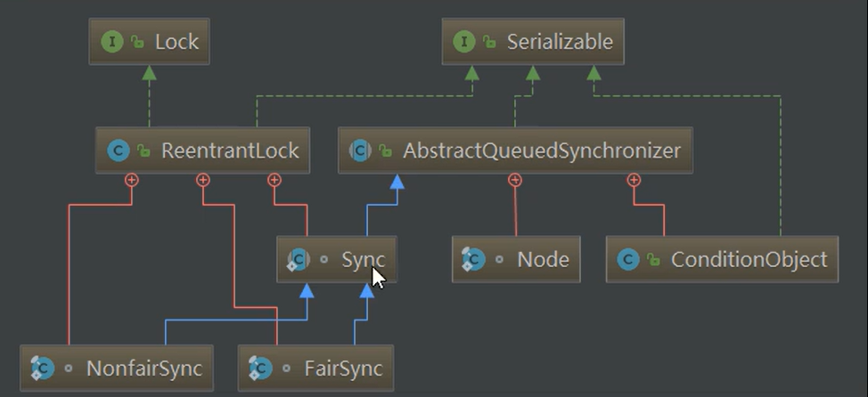Select the Lock interface node
The image size is (868, 397).
pos(149,42)
